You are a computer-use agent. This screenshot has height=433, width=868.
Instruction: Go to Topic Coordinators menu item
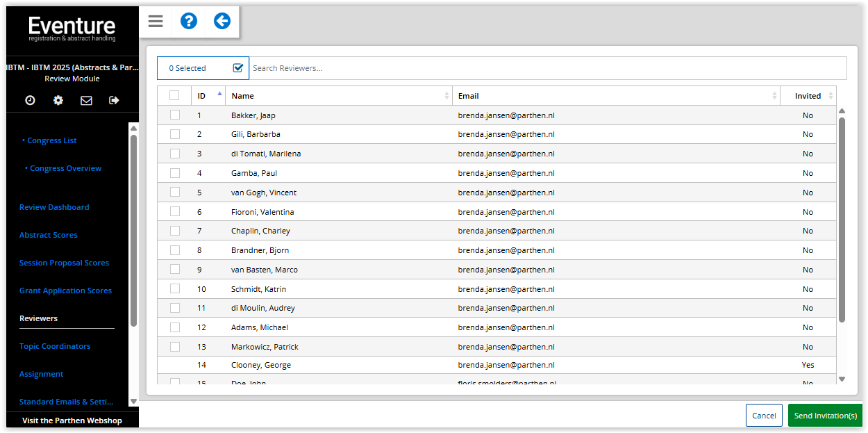coord(55,346)
